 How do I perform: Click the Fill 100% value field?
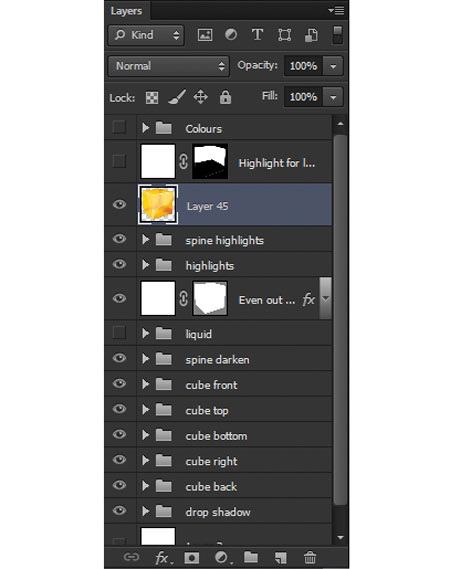[x=303, y=97]
